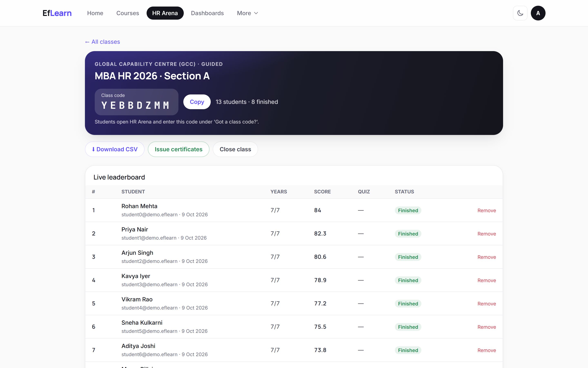588x368 pixels.
Task: Click score 84 in Rohan Mehta's row
Action: point(317,210)
